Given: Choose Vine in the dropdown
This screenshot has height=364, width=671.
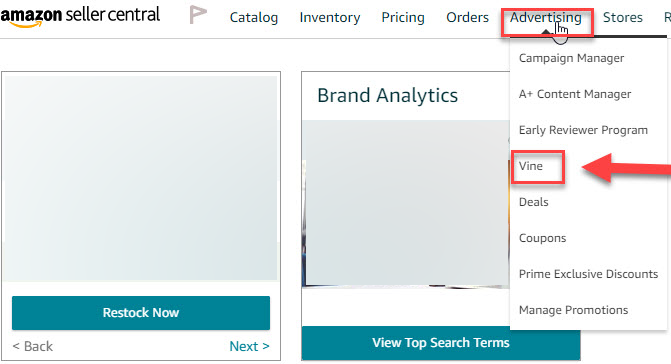Looking at the screenshot, I should (531, 166).
